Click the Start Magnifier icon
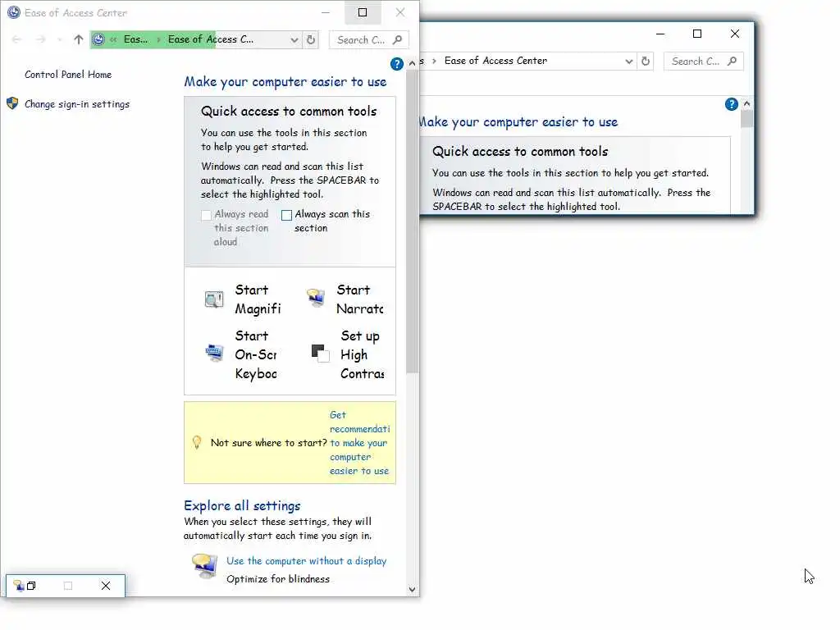Viewport: 840px width, 630px height. tap(214, 299)
